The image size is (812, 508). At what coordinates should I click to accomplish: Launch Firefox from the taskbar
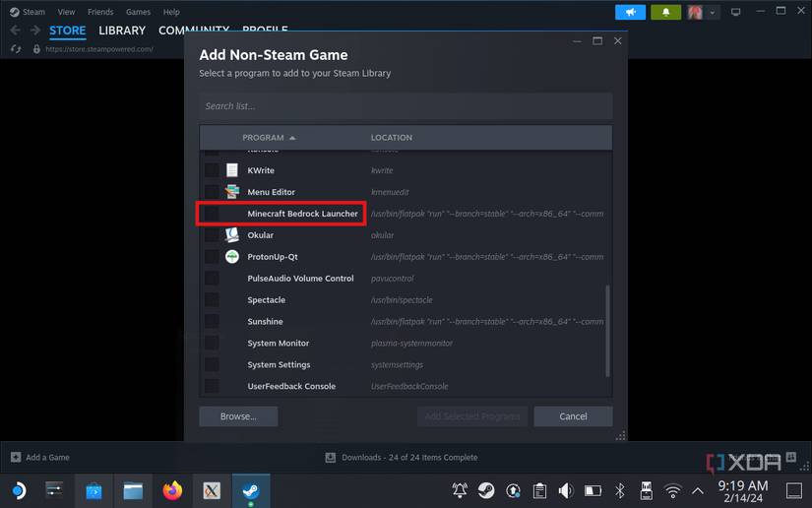pyautogui.click(x=172, y=490)
